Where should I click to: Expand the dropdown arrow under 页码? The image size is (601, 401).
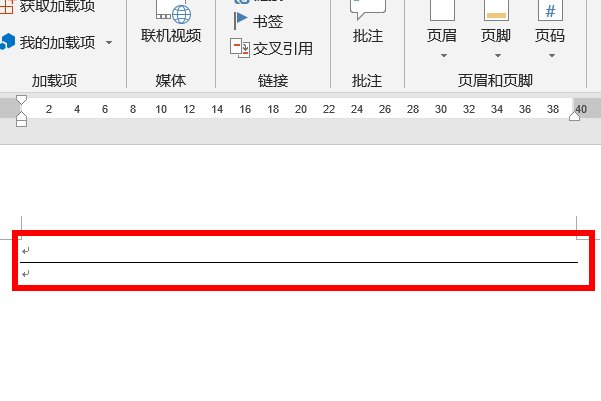[552, 56]
